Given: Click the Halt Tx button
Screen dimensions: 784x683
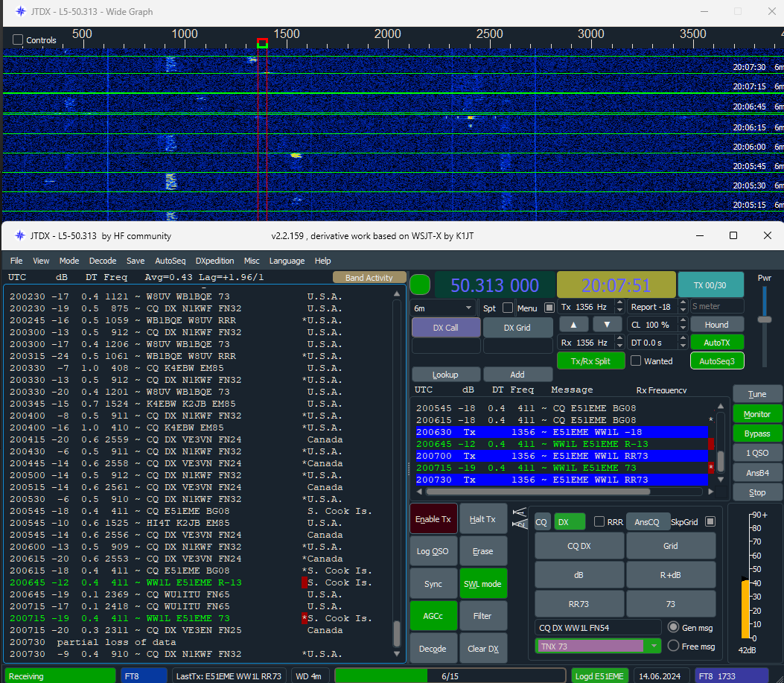Looking at the screenshot, I should pyautogui.click(x=482, y=519).
